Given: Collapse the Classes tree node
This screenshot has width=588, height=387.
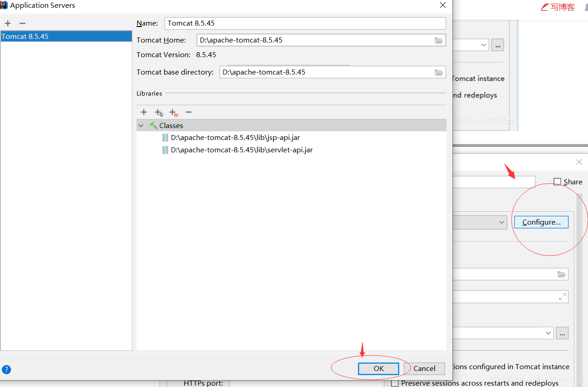Looking at the screenshot, I should (141, 125).
